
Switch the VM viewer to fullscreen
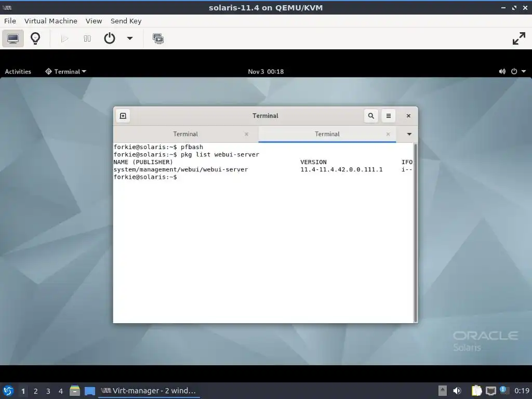[519, 38]
